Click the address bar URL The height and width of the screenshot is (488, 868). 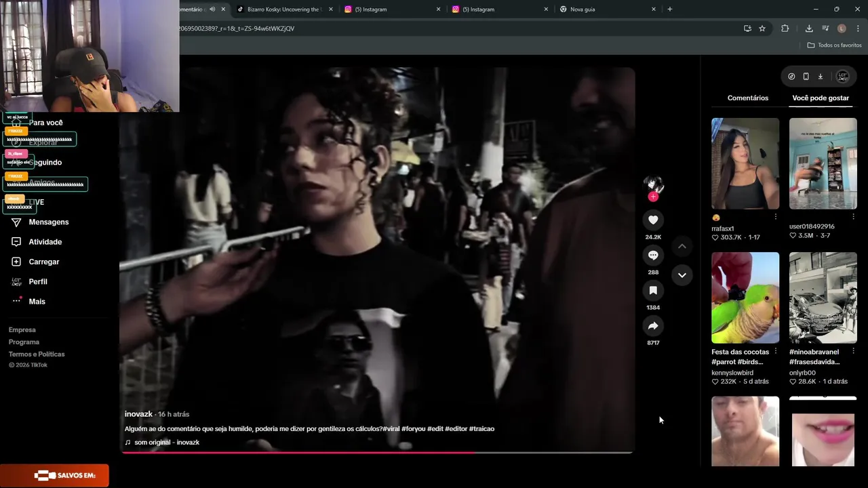pos(236,28)
